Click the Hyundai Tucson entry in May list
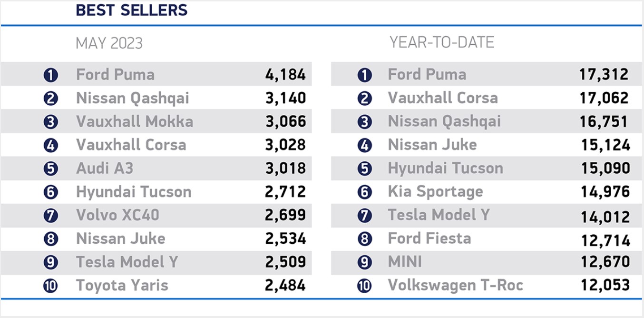The image size is (644, 318). click(x=134, y=192)
